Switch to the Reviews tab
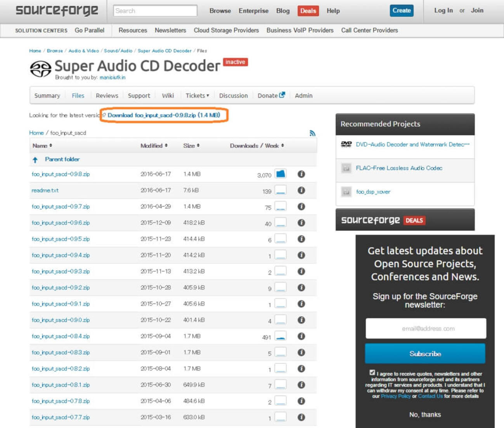Screen dimensions: 504x428 point(107,96)
